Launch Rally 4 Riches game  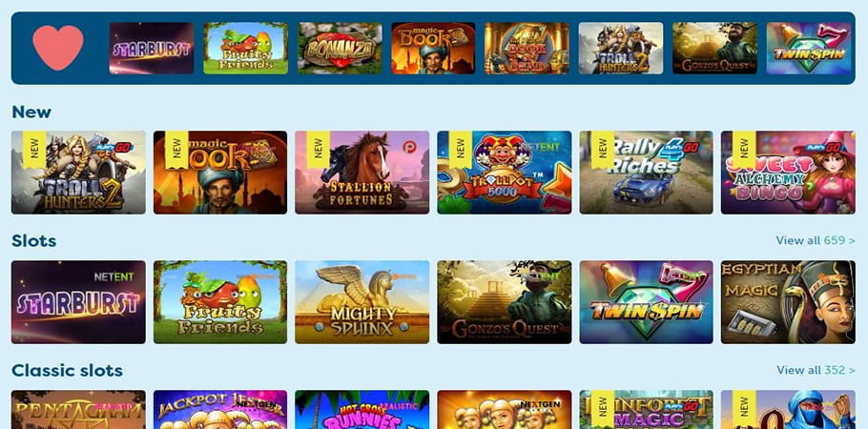pyautogui.click(x=647, y=173)
